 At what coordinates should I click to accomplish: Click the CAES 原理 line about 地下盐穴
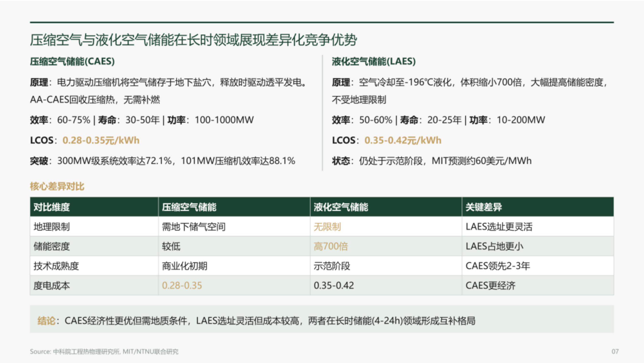tap(168, 82)
